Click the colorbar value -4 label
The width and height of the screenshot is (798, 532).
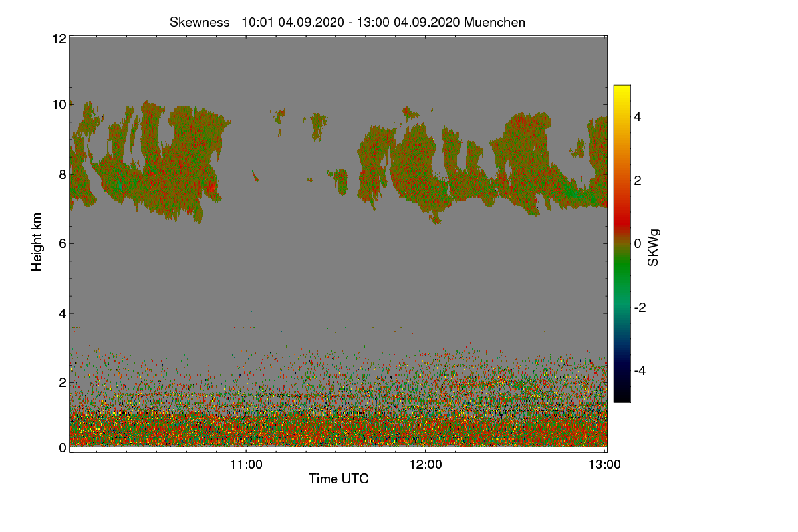[x=640, y=370]
